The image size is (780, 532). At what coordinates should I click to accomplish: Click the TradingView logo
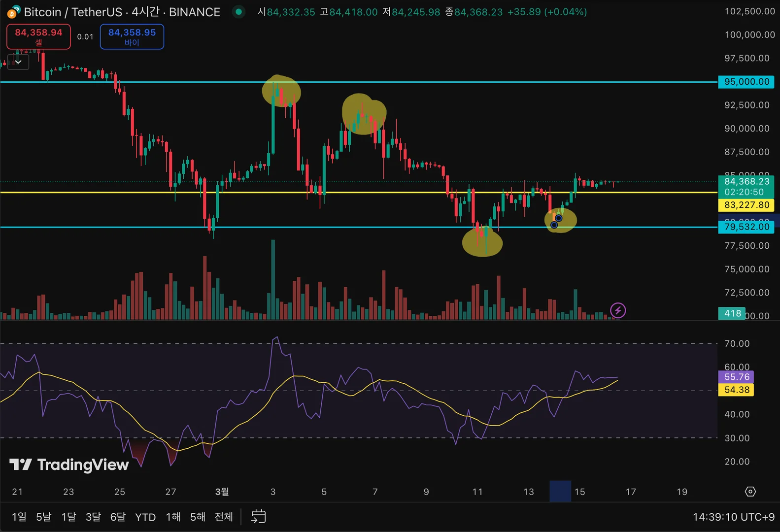point(69,465)
